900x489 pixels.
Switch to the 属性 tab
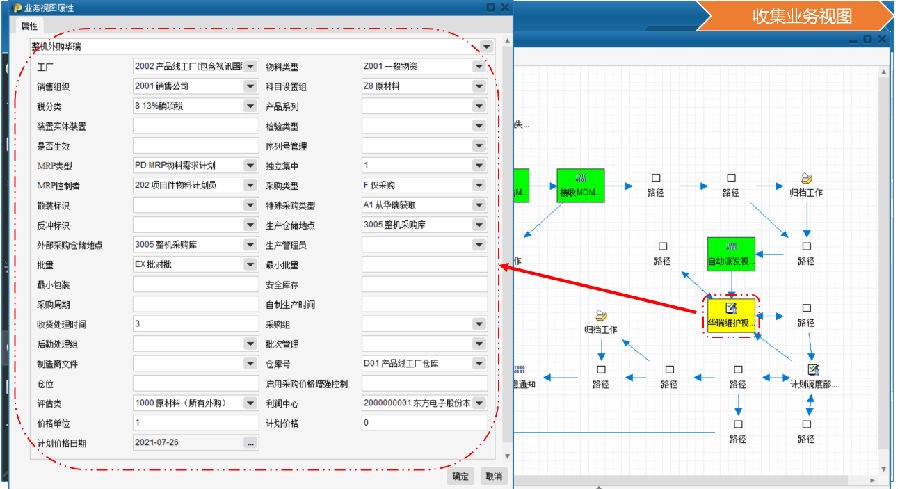click(x=29, y=26)
